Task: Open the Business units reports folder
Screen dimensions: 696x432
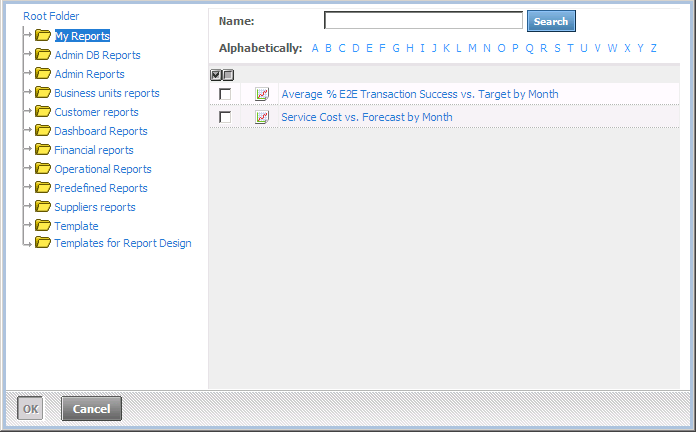Action: [x=107, y=93]
